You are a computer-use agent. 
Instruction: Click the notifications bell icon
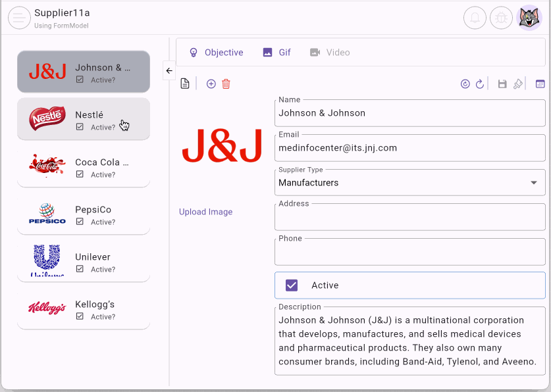[475, 18]
